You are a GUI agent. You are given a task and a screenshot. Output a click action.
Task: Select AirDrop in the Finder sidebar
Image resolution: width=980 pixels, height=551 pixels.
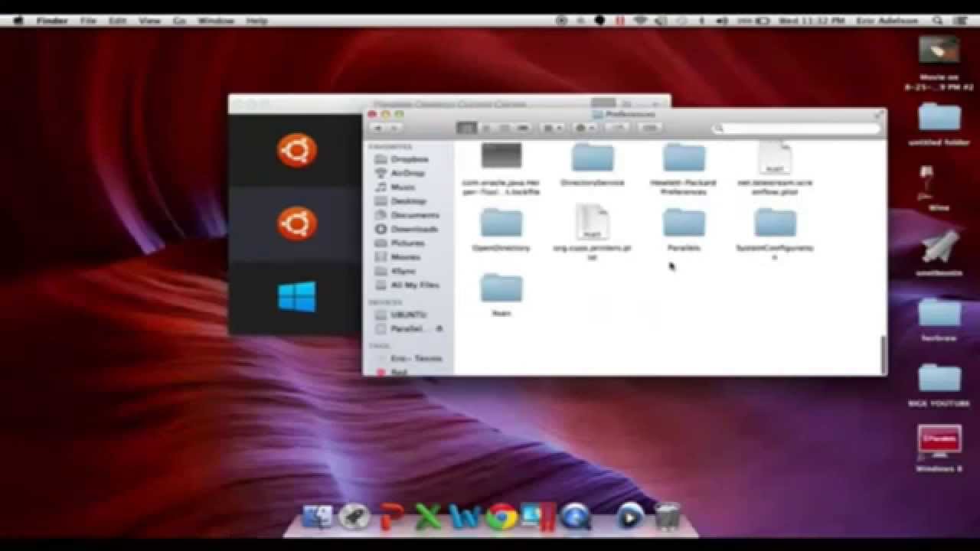(x=407, y=173)
